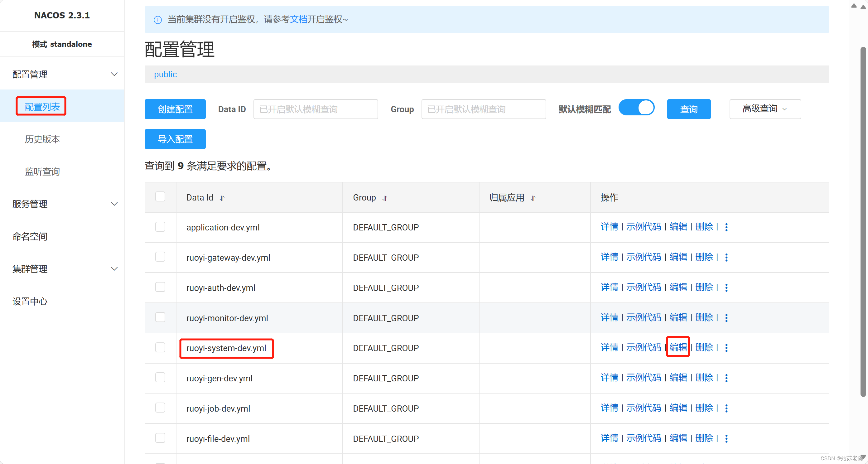The width and height of the screenshot is (868, 464).
Task: Check the ruoyi-system-dev.yml row checkbox
Action: [x=160, y=347]
